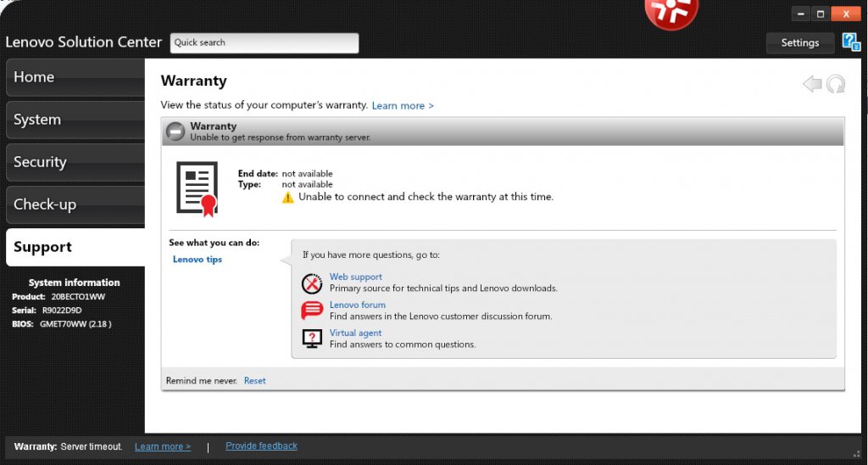Click the back arrow icon

(812, 84)
